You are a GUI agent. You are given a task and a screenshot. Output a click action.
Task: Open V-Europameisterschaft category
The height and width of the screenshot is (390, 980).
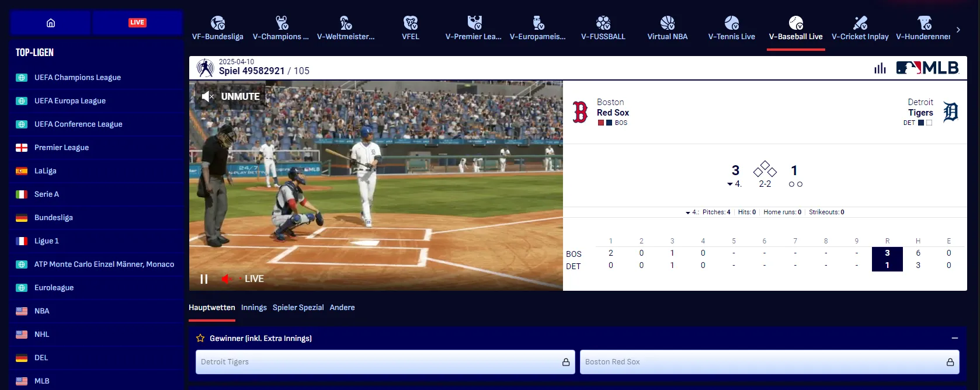tap(538, 29)
